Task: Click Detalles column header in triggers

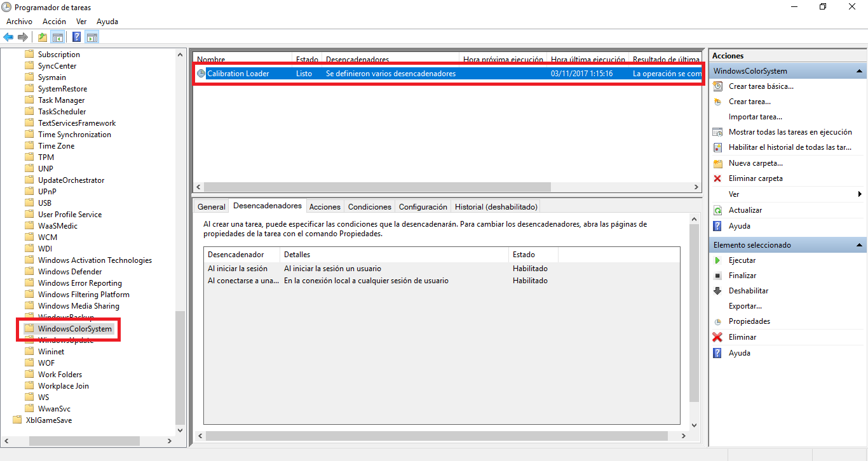Action: click(395, 255)
